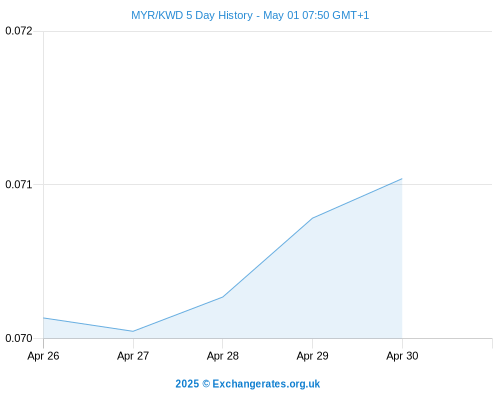The width and height of the screenshot is (495, 400).
Task: Click the 0.070 y-axis label
Action: [19, 338]
